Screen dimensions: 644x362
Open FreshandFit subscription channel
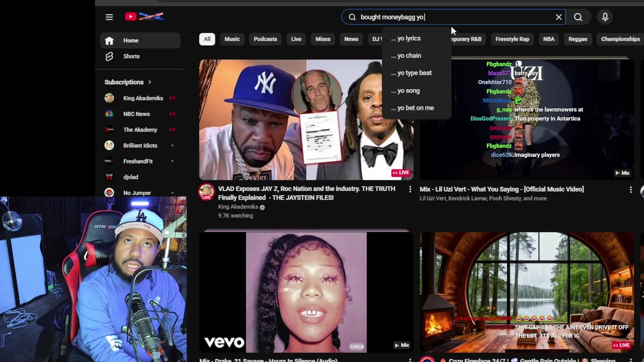pyautogui.click(x=140, y=161)
